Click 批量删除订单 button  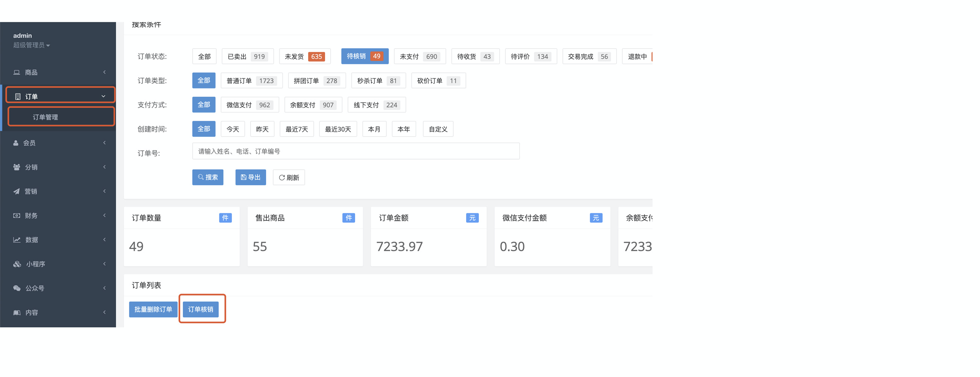(x=153, y=310)
